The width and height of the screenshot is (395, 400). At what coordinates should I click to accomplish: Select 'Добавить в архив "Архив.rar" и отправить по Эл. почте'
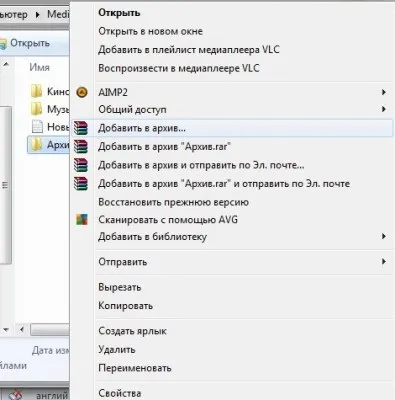coord(232,184)
